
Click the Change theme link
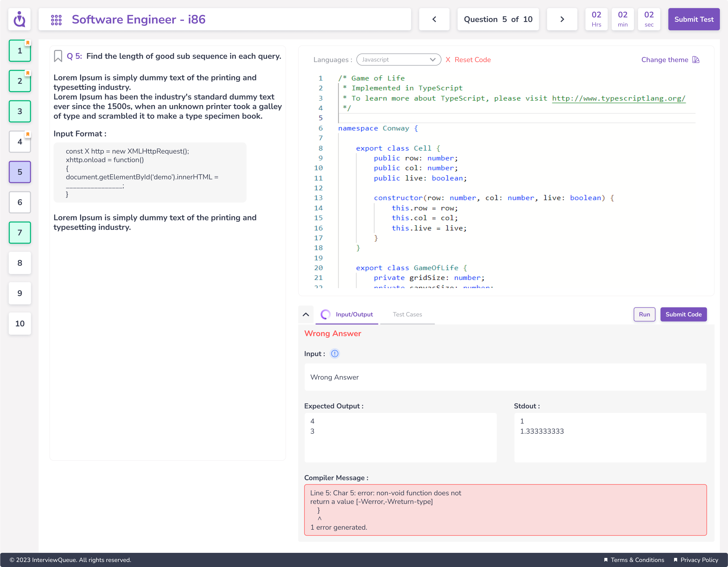665,60
